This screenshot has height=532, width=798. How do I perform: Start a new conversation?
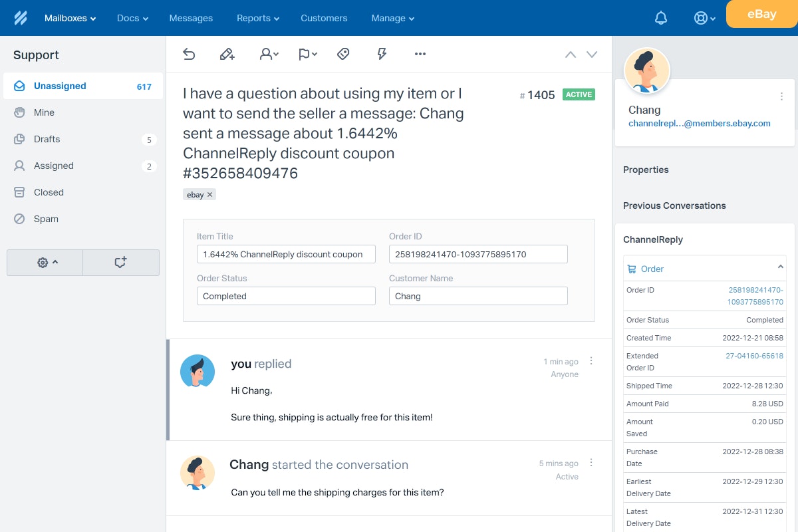[x=121, y=263]
